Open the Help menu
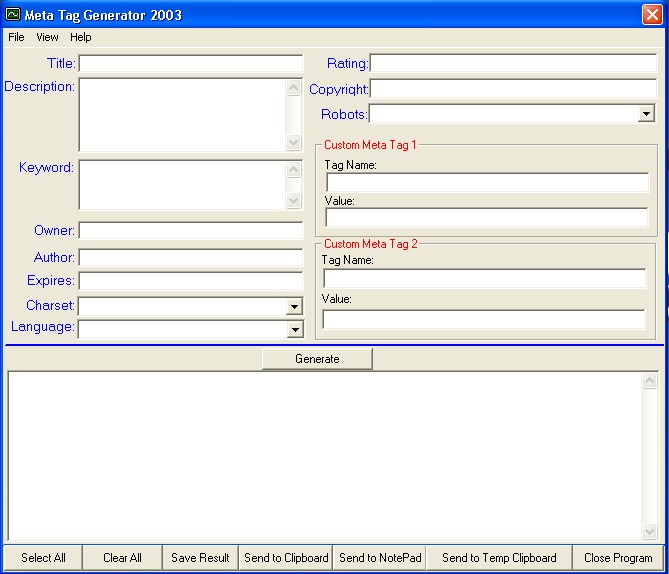This screenshot has width=669, height=574. pyautogui.click(x=81, y=37)
